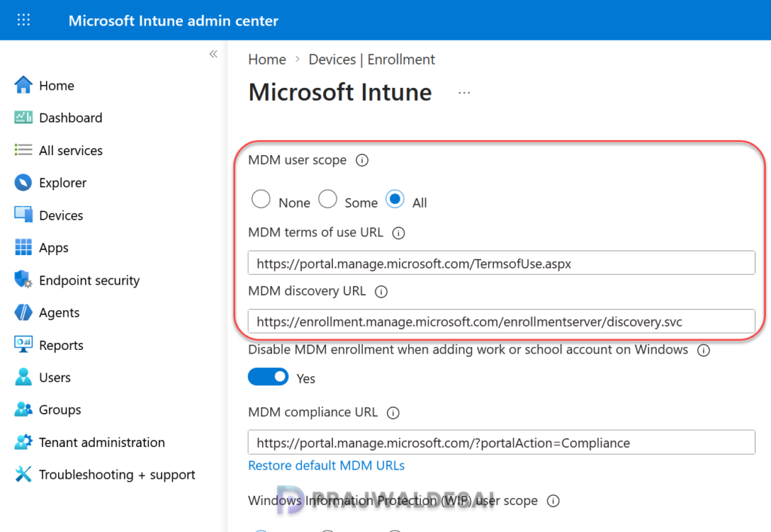Open Troubleshooting + support label

pos(117,475)
